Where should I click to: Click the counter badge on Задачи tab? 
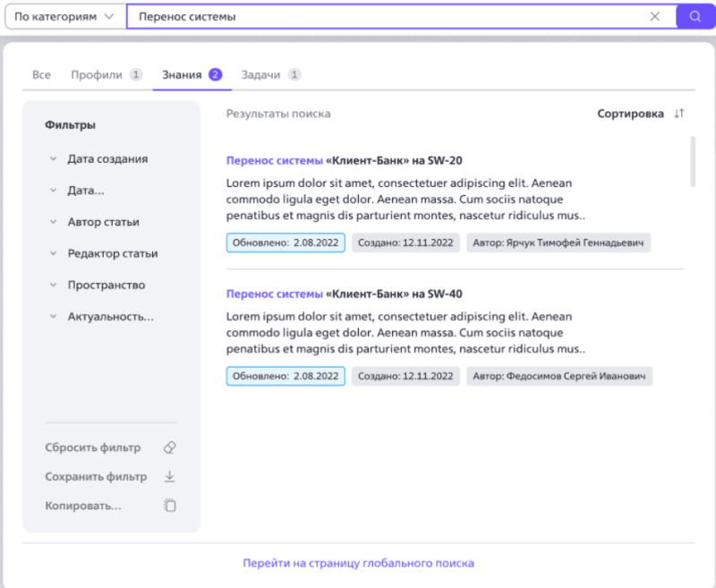pos(294,74)
